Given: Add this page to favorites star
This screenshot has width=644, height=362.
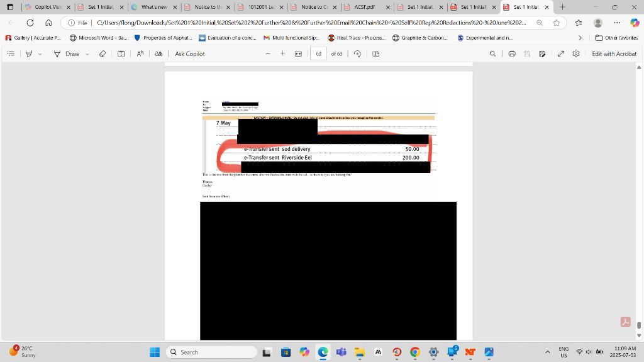Looking at the screenshot, I should pos(556,23).
